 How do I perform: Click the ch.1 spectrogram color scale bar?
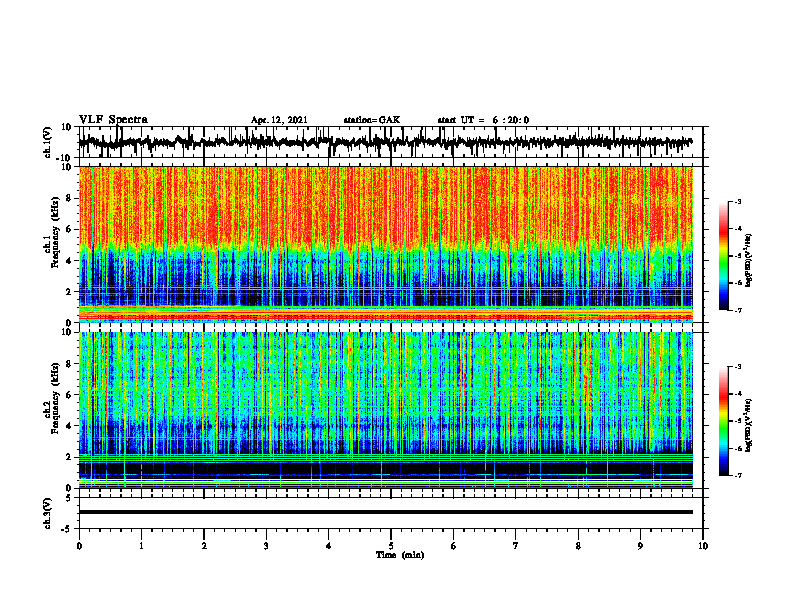tap(723, 256)
